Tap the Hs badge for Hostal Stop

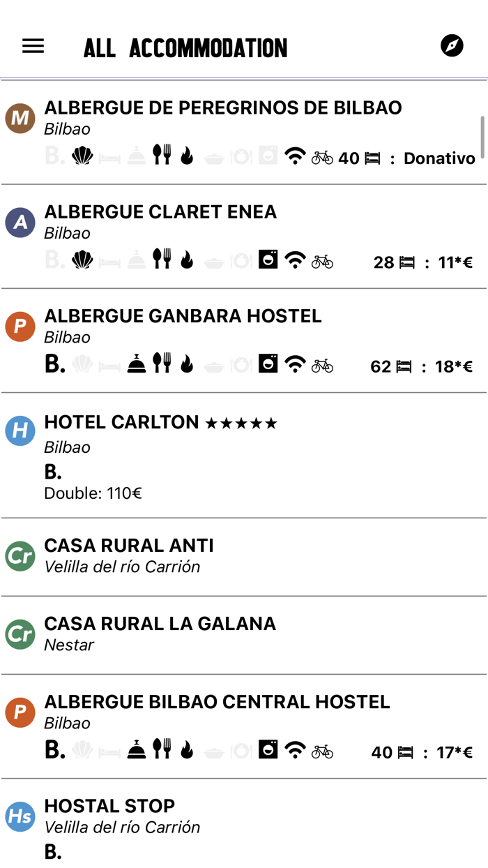click(20, 816)
